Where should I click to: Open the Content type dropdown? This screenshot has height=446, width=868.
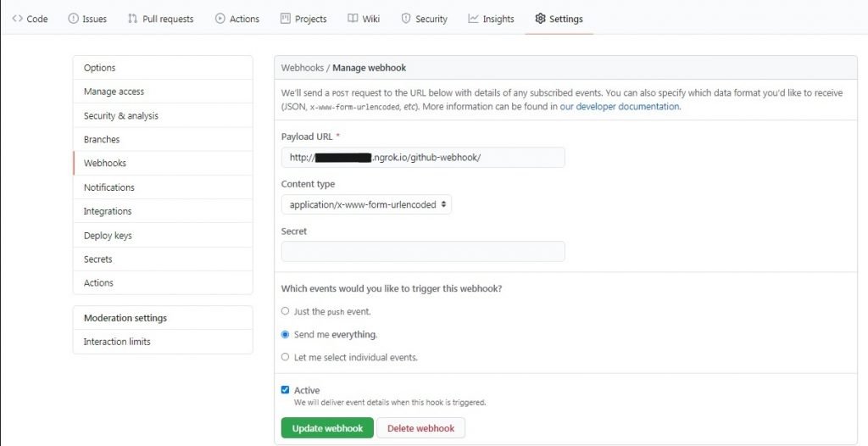[366, 204]
